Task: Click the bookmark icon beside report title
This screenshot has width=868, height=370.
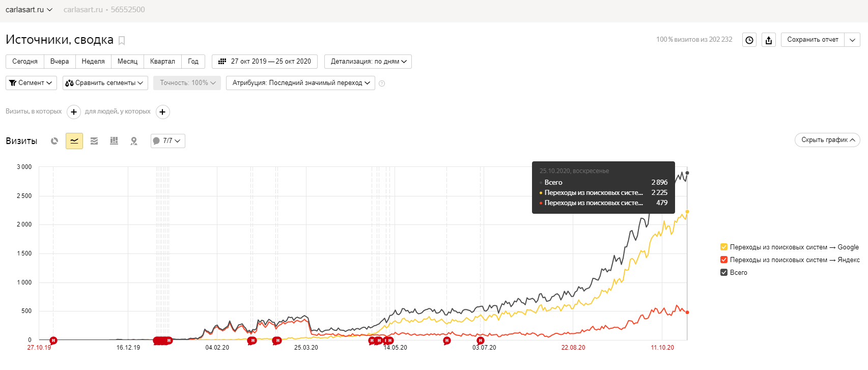Action: pyautogui.click(x=122, y=41)
